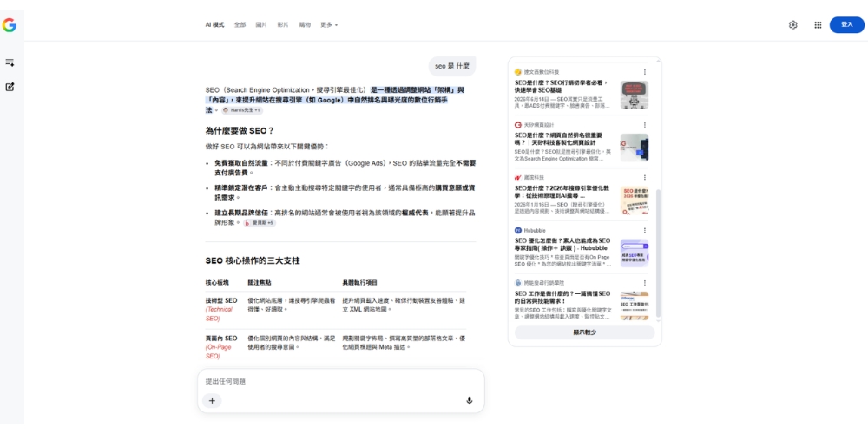Click the plus attachment button in prompt box
This screenshot has width=868, height=434.
[x=212, y=401]
